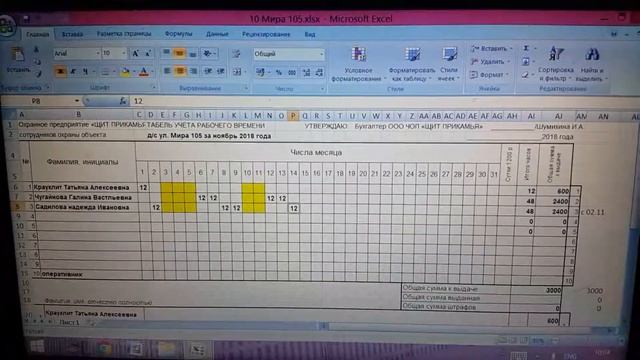
Task: Click the Decrease Font Size icon
Action: tap(148, 53)
